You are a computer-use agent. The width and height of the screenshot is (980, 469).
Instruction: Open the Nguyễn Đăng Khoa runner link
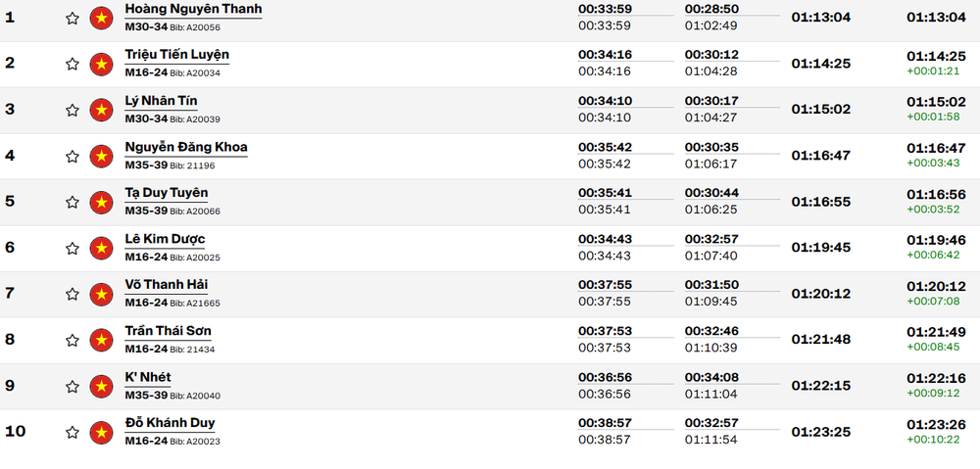click(185, 148)
